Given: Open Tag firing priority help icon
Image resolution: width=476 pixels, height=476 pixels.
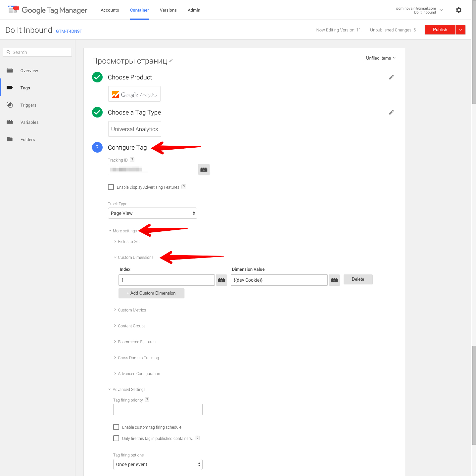Looking at the screenshot, I should (147, 400).
